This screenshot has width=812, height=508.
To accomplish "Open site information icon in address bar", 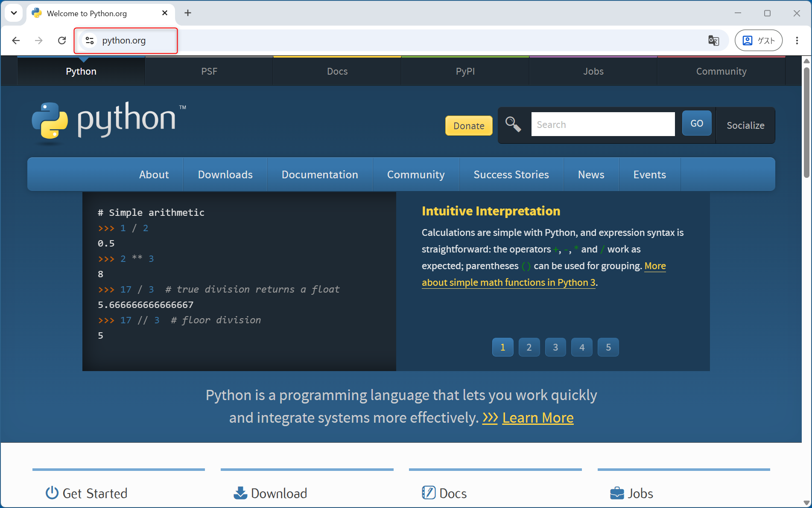I will coord(90,41).
